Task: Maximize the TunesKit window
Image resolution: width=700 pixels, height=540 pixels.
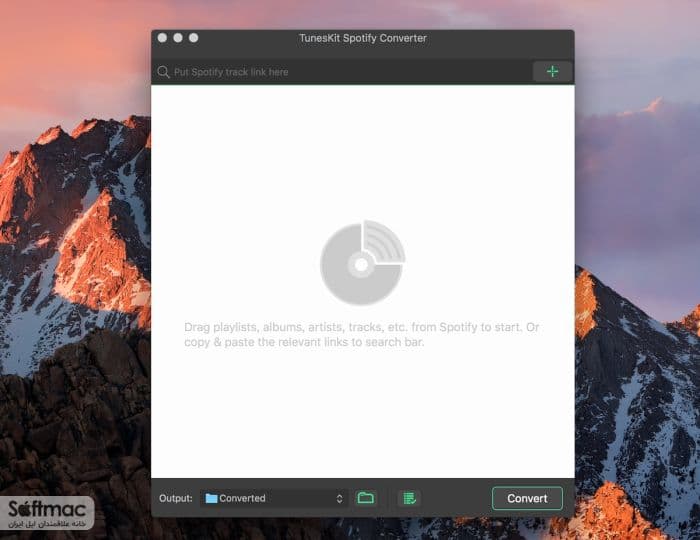Action: tap(193, 38)
